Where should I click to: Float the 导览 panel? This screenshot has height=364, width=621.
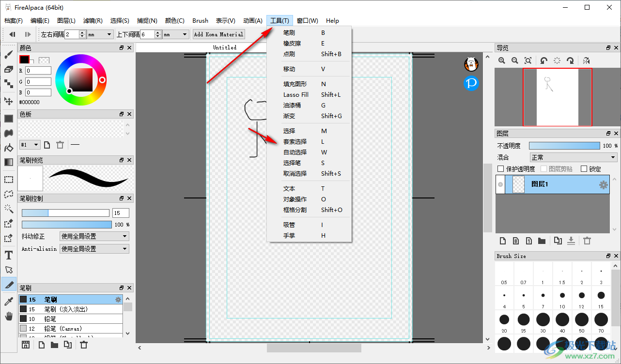tap(608, 48)
